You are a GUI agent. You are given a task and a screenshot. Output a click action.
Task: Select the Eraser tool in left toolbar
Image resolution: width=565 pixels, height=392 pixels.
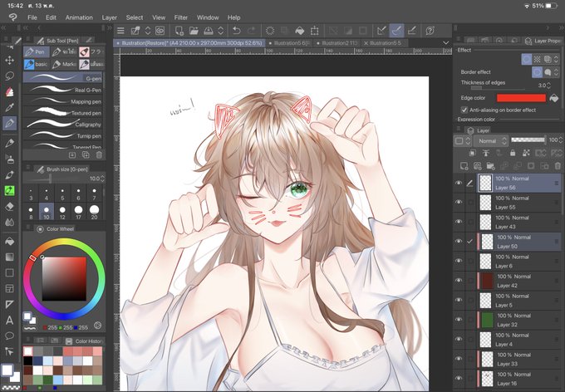(x=10, y=206)
